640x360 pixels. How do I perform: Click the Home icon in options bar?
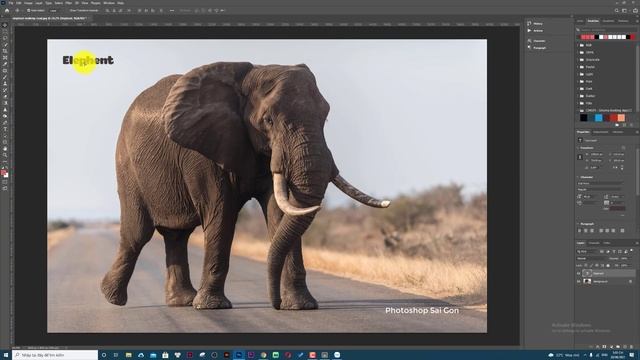tap(7, 11)
